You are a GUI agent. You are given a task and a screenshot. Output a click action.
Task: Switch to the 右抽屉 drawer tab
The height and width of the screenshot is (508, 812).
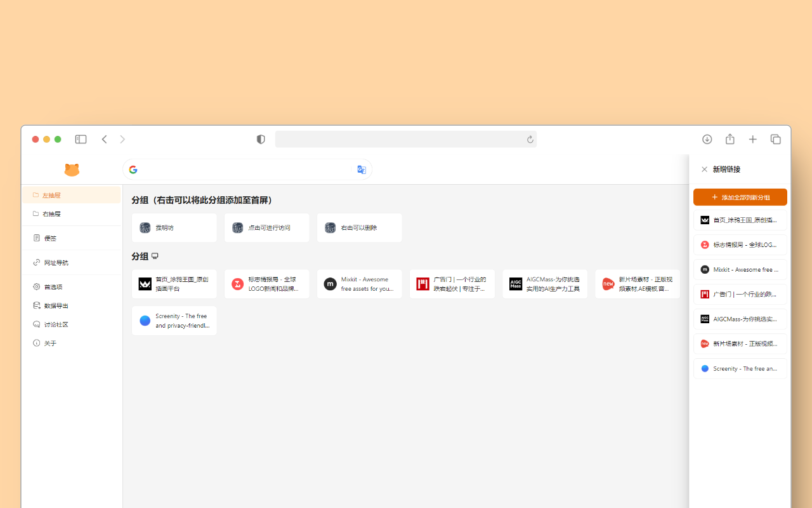51,214
